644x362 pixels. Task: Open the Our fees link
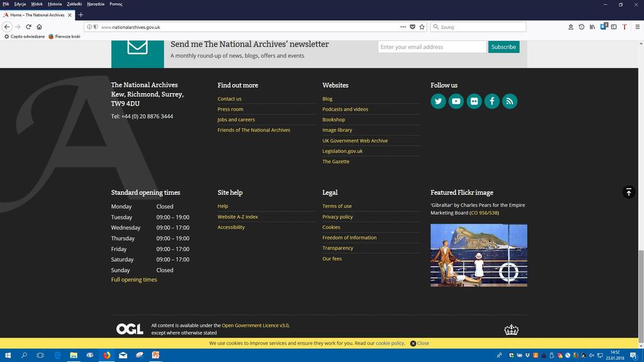tap(332, 258)
